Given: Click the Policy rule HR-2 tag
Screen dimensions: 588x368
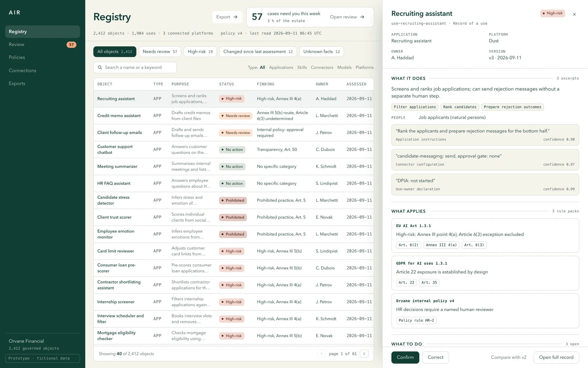Looking at the screenshot, I should point(416,320).
